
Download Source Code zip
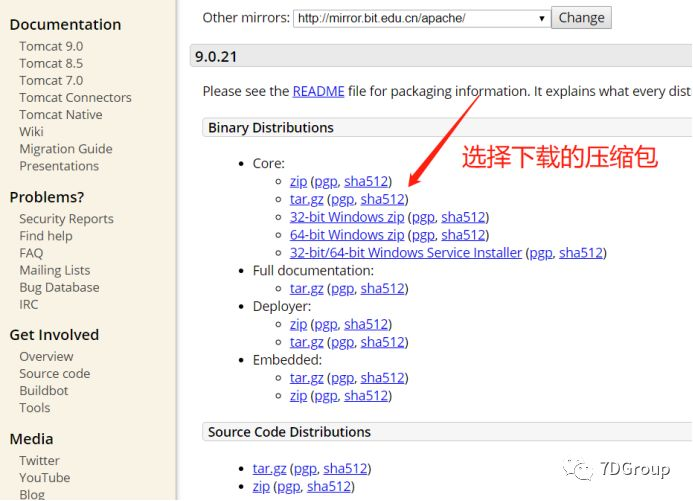(x=261, y=487)
